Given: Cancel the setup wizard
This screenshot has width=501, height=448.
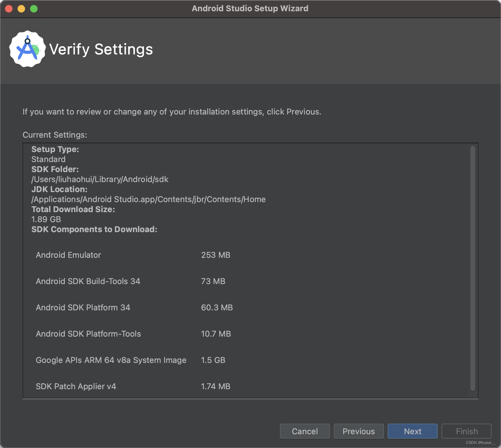Looking at the screenshot, I should [305, 431].
